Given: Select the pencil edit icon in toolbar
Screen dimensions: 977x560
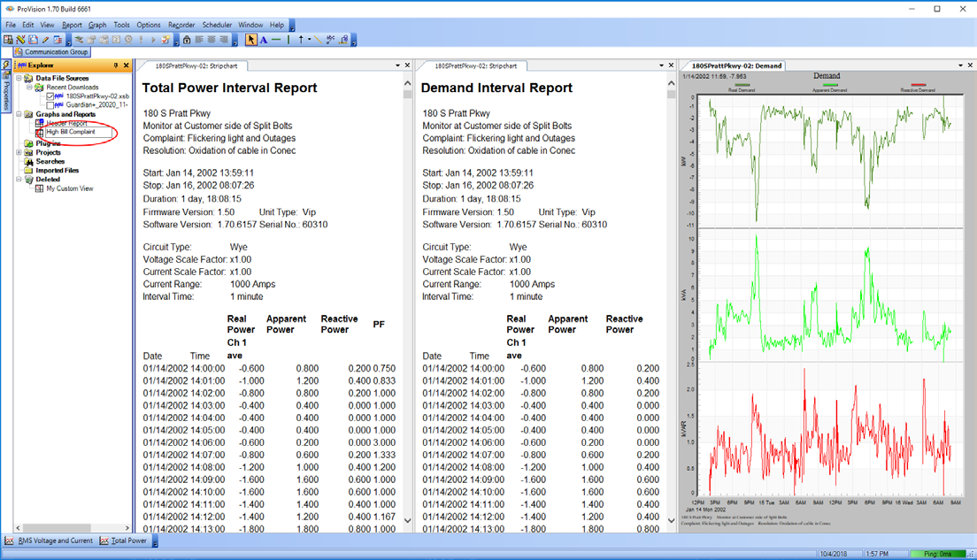Looking at the screenshot, I should 45,40.
